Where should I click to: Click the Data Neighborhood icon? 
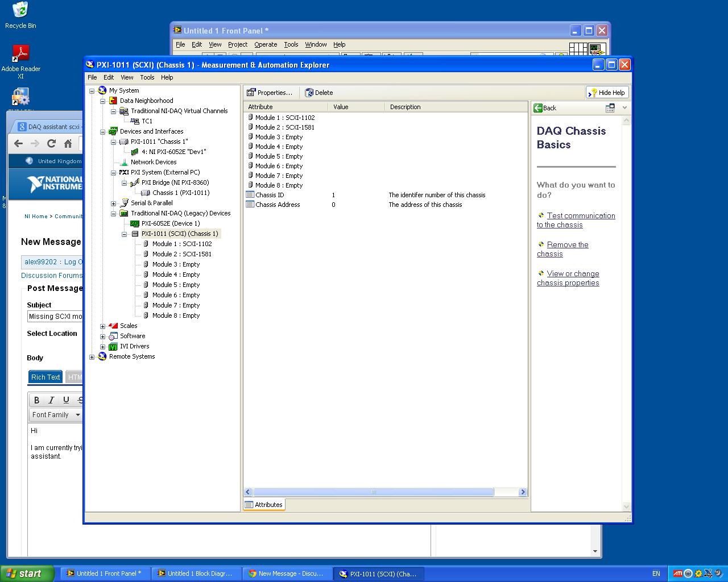[x=113, y=101]
